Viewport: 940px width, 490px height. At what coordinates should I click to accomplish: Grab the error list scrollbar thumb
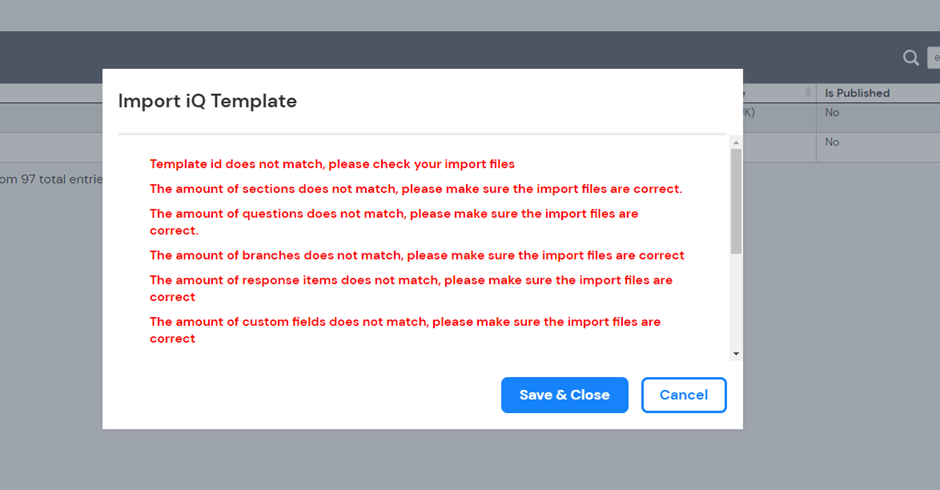pyautogui.click(x=736, y=200)
